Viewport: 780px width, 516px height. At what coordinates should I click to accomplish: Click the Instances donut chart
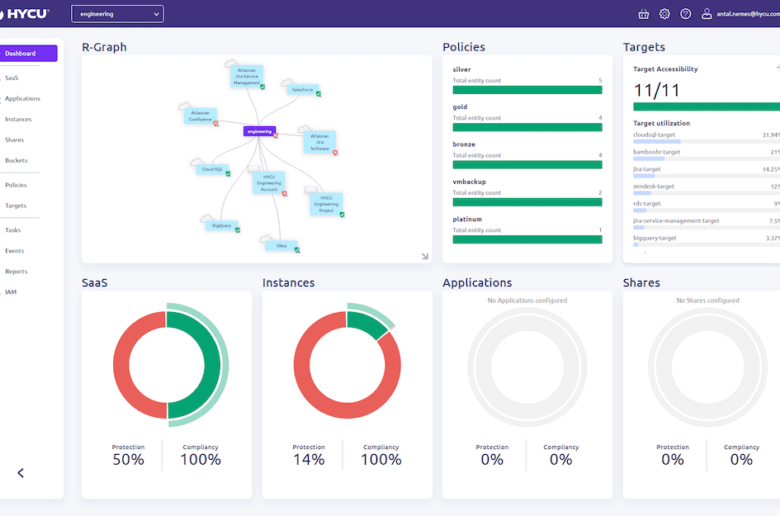[x=347, y=365]
